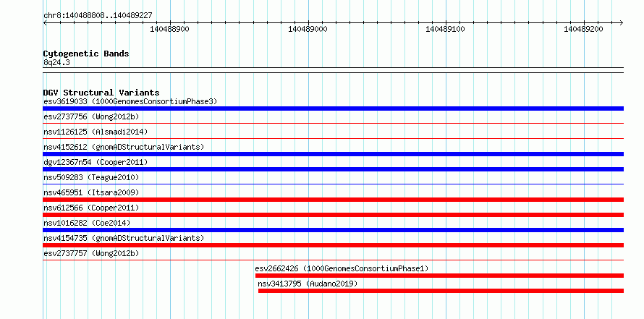Image resolution: width=644 pixels, height=319 pixels.
Task: Open nsv612566 (Cooper2011) label
Action: (x=91, y=208)
